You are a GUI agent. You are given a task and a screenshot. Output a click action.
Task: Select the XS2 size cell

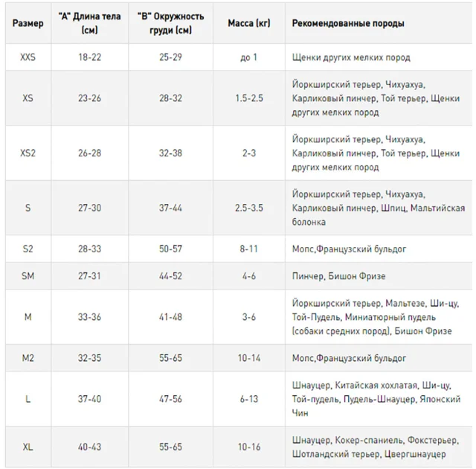(28, 153)
